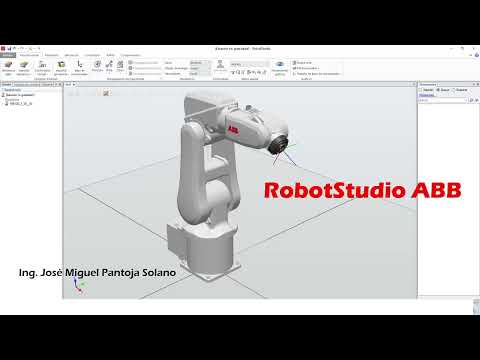Click the bottom small icon in the path programming group
The width and height of the screenshot is (480, 360).
[131, 74]
